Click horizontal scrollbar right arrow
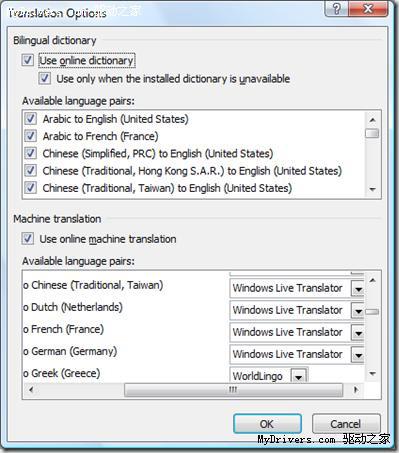This screenshot has width=399, height=453. (356, 389)
